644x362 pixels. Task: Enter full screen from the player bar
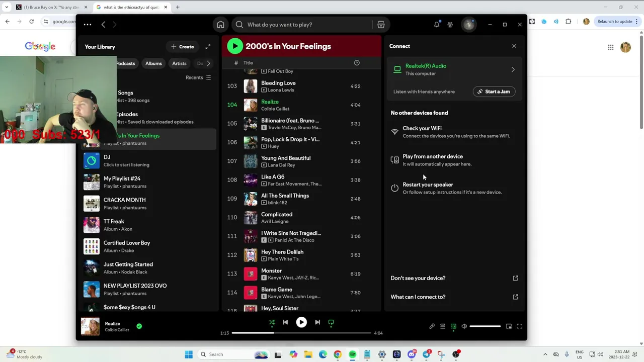(520, 326)
